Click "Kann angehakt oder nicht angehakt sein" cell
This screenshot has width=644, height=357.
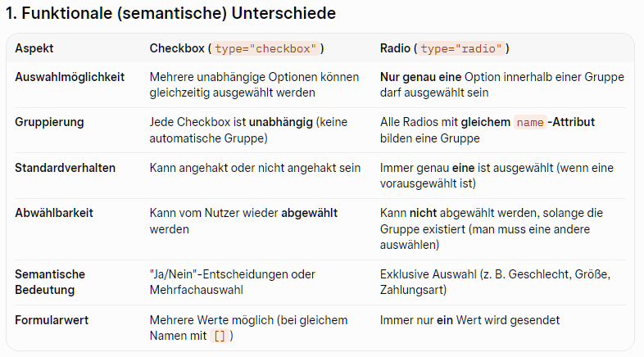pos(255,168)
